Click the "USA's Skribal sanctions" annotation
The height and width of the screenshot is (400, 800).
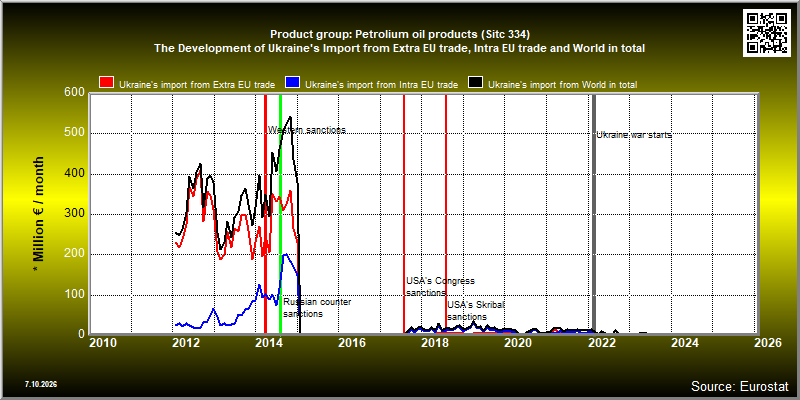476,311
